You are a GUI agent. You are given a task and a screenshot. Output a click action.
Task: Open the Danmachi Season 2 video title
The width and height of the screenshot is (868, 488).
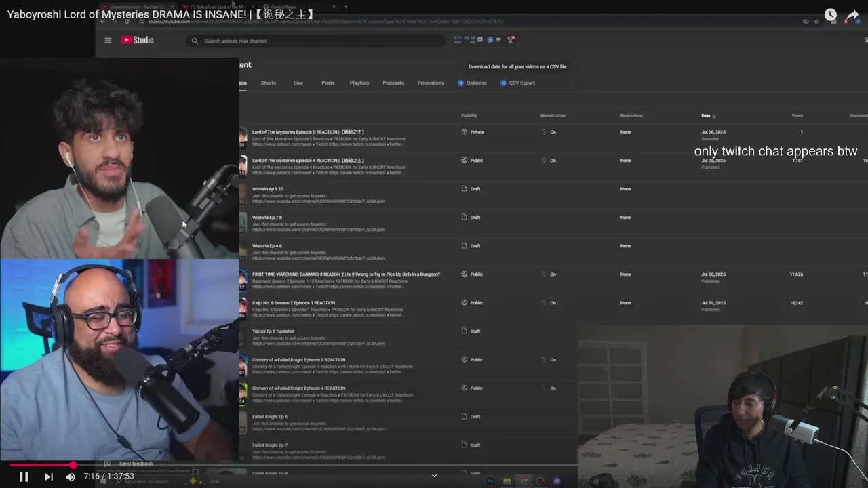point(346,274)
